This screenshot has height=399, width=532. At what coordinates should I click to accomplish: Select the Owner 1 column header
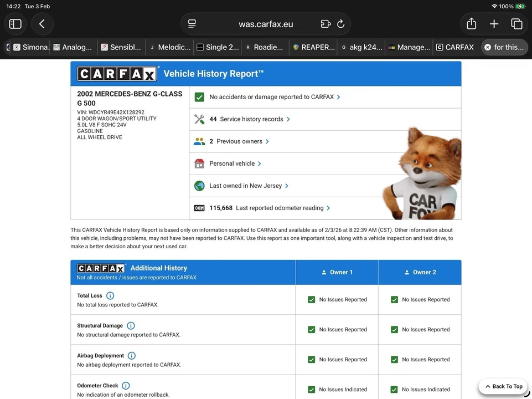click(337, 272)
